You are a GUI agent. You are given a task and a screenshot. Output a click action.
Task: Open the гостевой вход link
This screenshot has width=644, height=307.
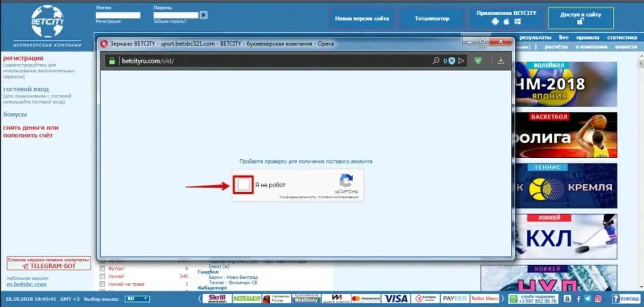[26, 89]
